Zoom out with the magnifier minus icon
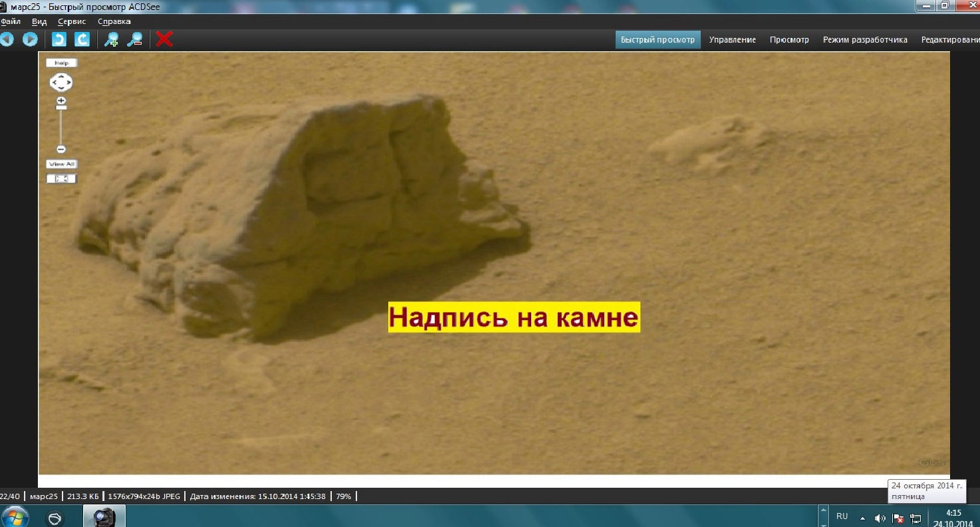The width and height of the screenshot is (980, 527). 134,39
